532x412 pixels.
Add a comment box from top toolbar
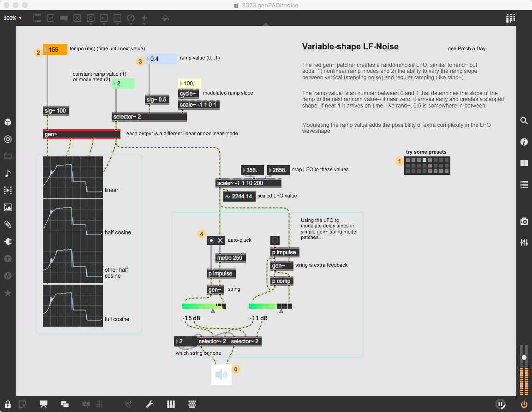(64, 18)
